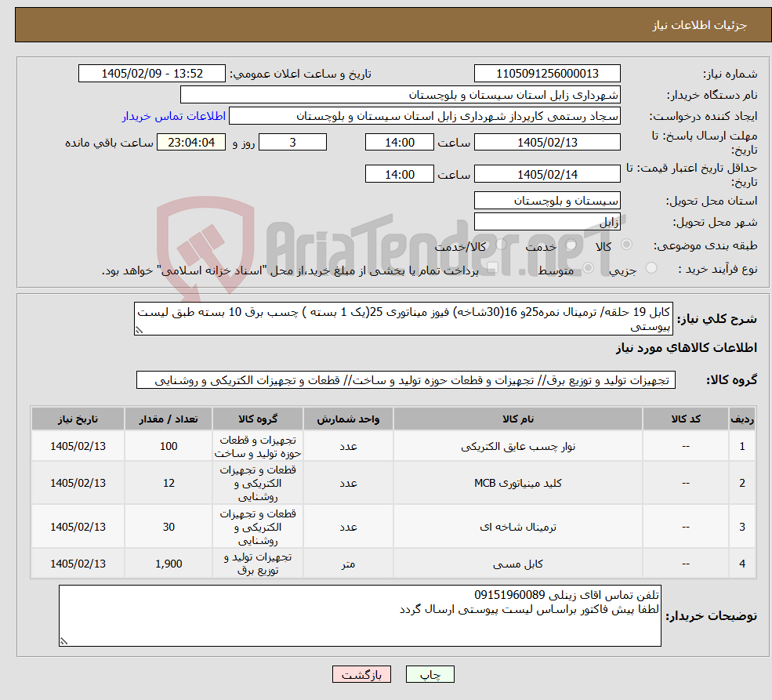Select the متوسط purchase type radio

point(589,268)
